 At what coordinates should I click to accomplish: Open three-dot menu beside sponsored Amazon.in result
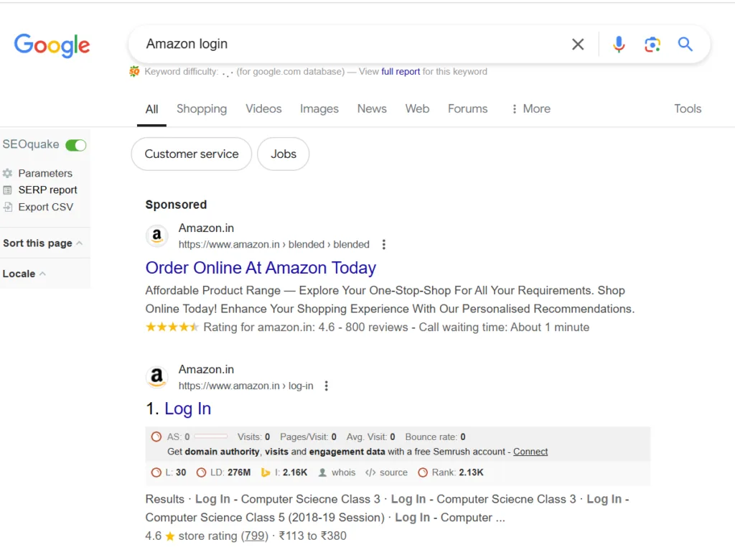pos(384,244)
